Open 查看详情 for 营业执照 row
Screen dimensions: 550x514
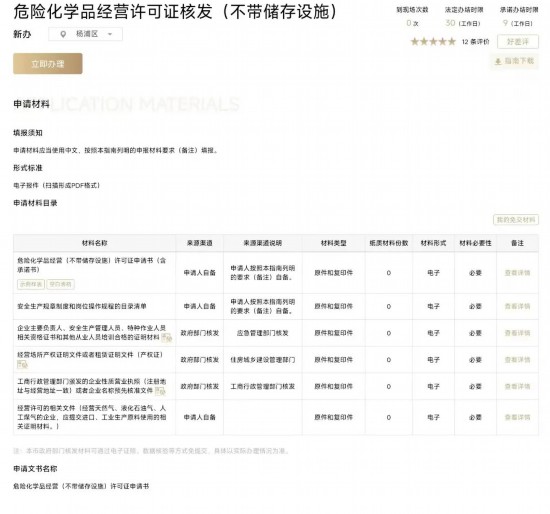click(517, 386)
